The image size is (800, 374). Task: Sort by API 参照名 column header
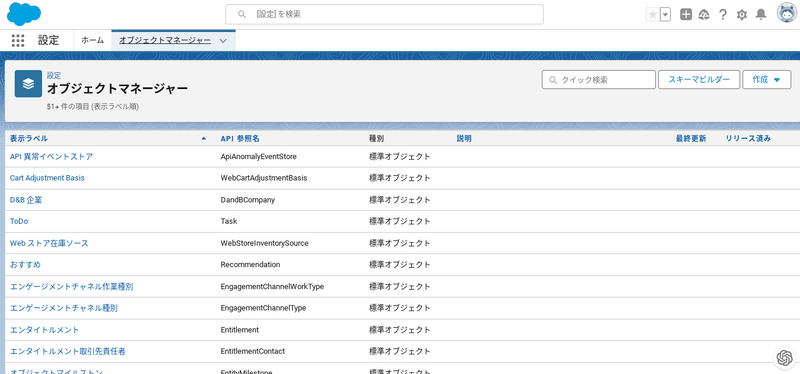240,138
